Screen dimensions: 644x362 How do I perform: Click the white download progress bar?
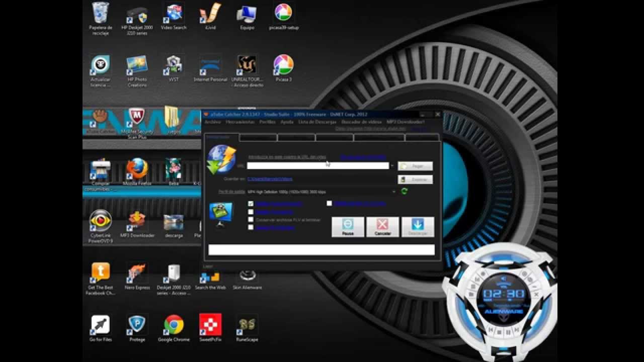click(x=321, y=250)
